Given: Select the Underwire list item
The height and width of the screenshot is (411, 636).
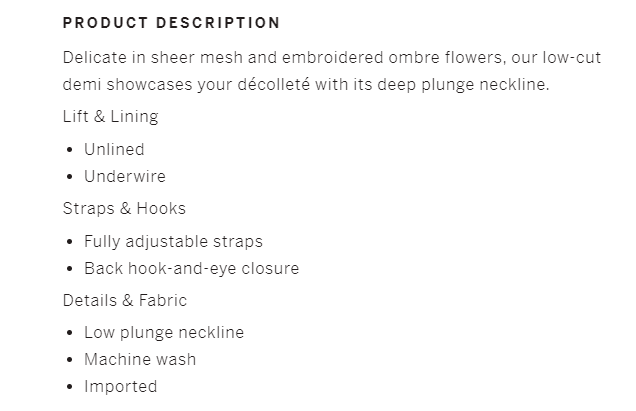Looking at the screenshot, I should (124, 176).
